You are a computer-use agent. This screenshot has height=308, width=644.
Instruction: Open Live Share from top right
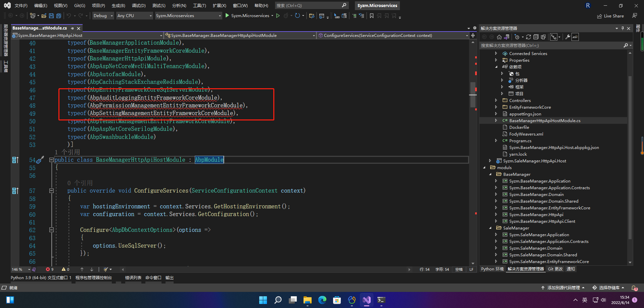pyautogui.click(x=610, y=16)
